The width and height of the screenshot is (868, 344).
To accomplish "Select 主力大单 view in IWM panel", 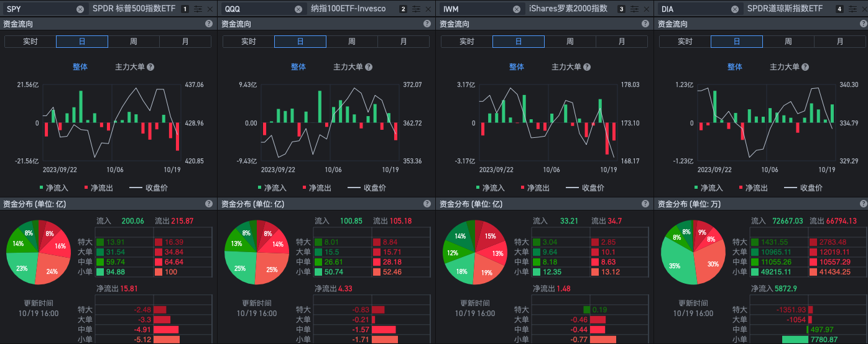I will [566, 67].
